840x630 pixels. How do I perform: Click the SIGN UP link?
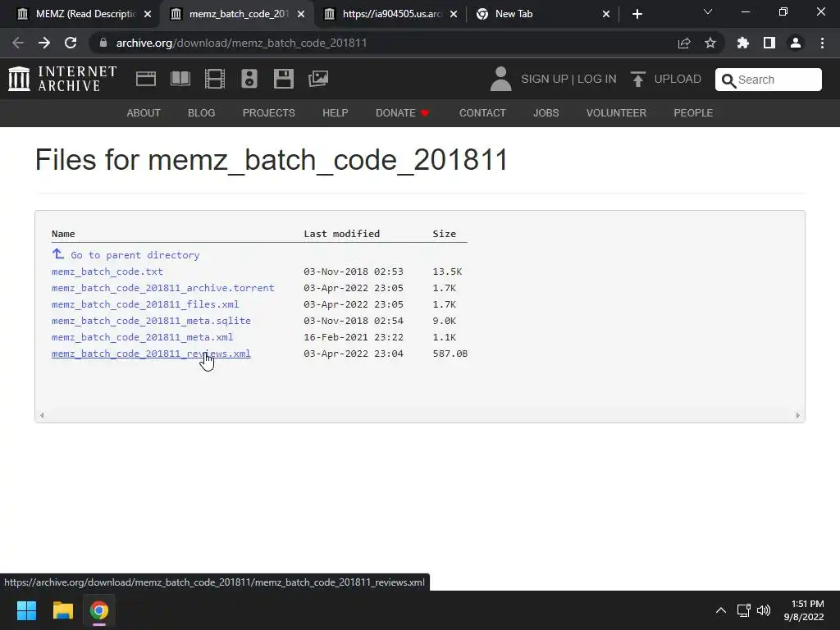(x=545, y=80)
